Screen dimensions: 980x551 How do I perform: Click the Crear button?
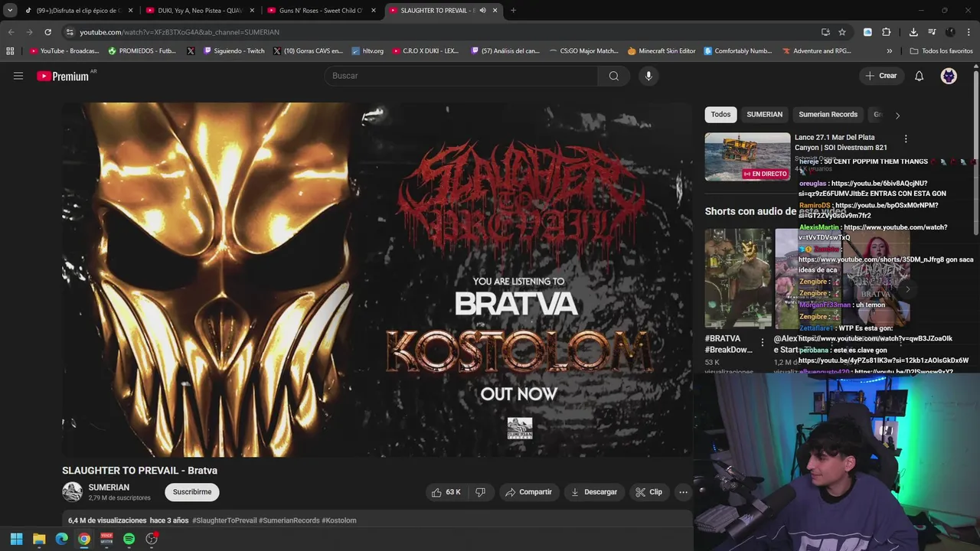880,76
